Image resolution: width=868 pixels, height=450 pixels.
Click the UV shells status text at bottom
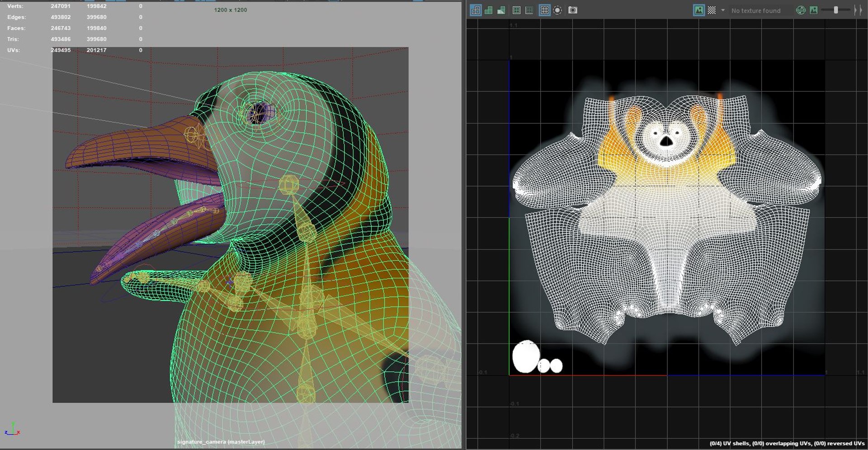tap(787, 443)
